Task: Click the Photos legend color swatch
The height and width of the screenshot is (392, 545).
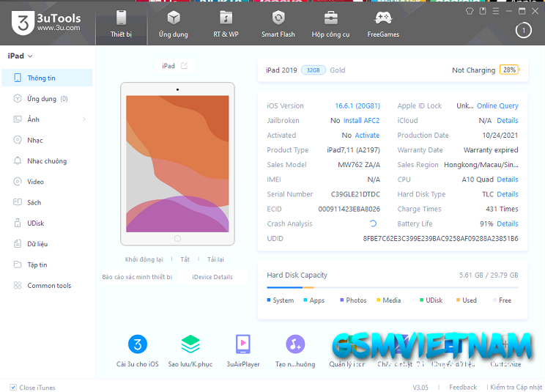Action: tap(341, 300)
